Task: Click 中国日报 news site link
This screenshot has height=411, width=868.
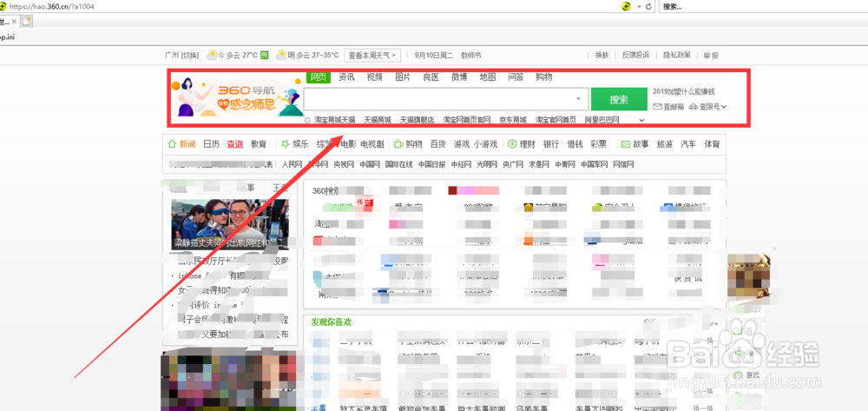Action: click(x=431, y=164)
